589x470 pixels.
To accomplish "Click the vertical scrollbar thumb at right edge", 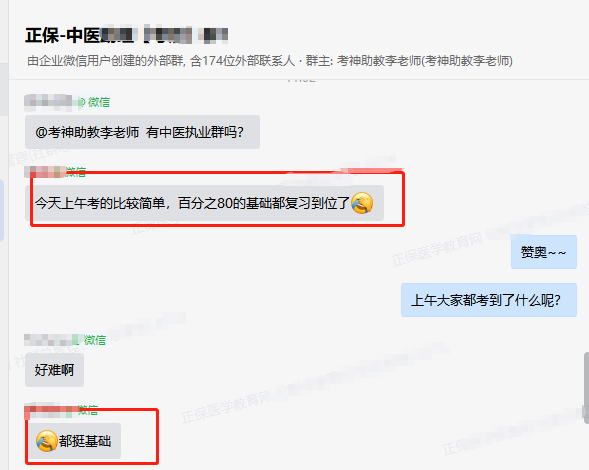I will click(x=586, y=388).
